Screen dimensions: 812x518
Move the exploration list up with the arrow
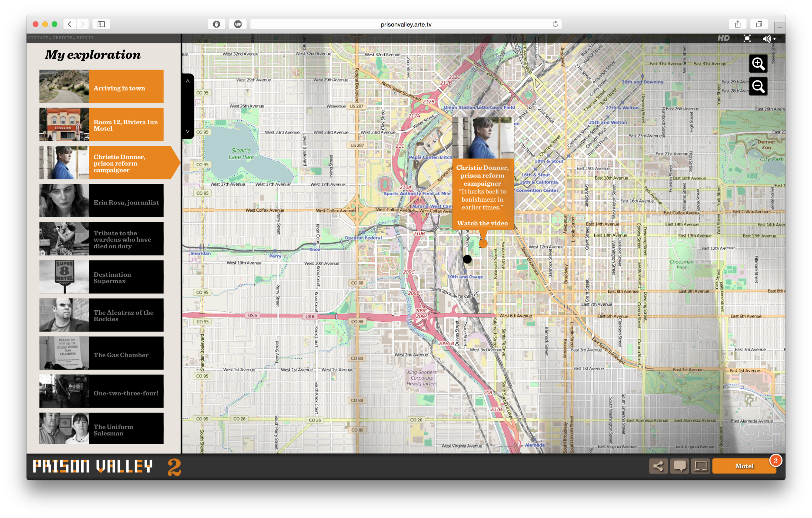(188, 81)
